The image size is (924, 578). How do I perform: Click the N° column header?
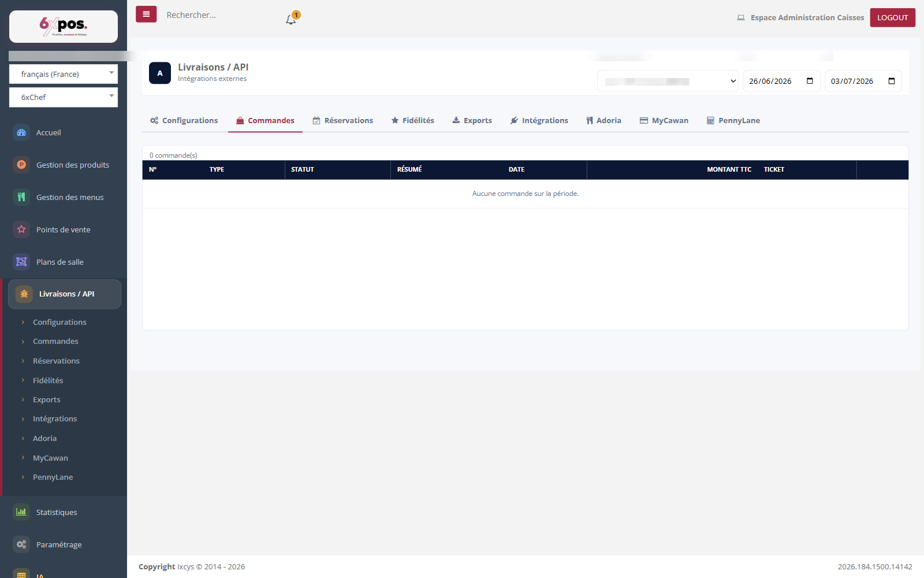pyautogui.click(x=152, y=169)
